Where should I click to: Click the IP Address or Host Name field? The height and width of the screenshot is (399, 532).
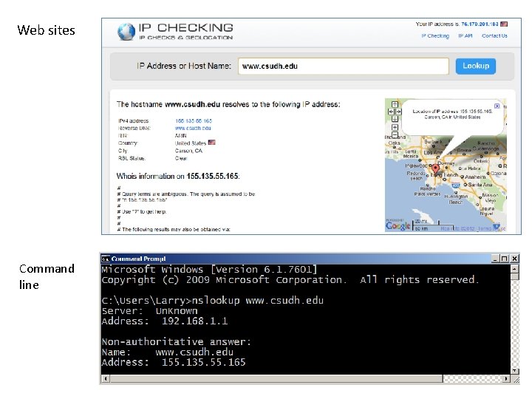point(344,66)
